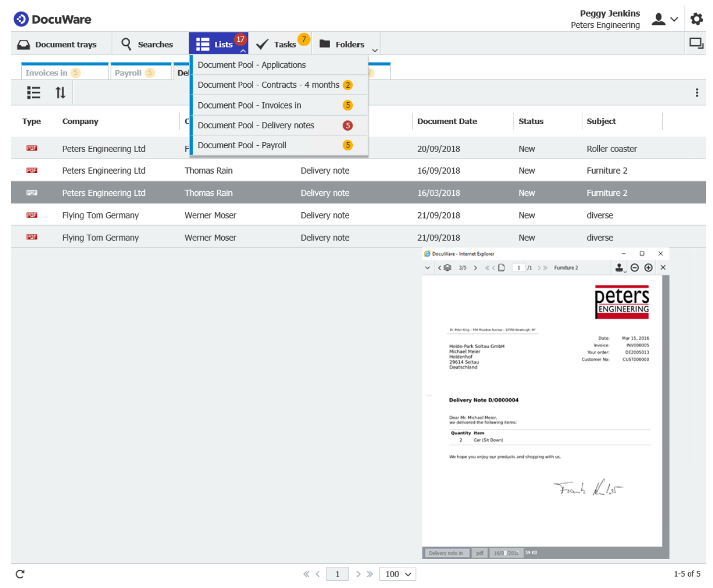Click PDF icon of selected 16/03/2018 row

point(32,193)
